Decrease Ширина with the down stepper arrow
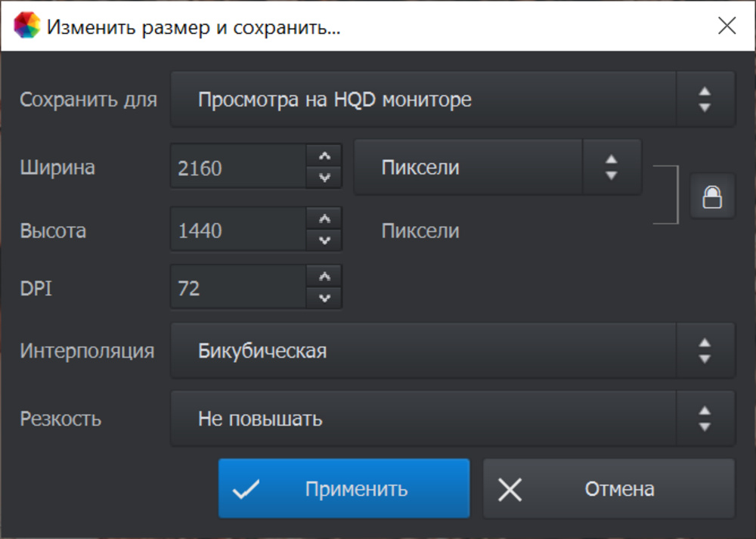 (325, 177)
